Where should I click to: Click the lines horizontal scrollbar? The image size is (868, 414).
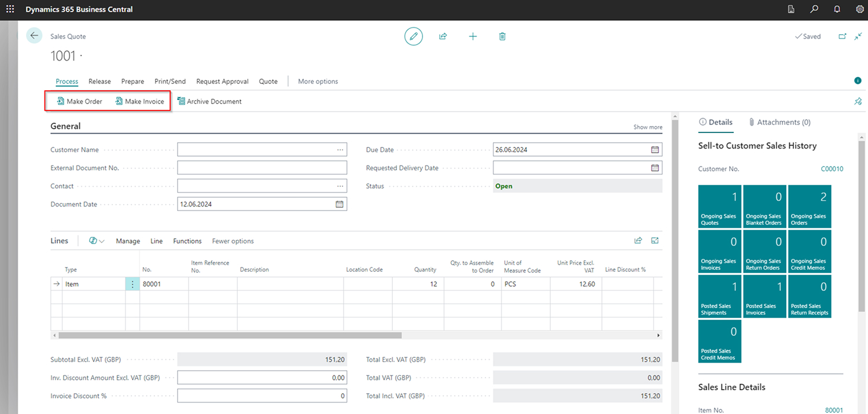[x=230, y=335]
